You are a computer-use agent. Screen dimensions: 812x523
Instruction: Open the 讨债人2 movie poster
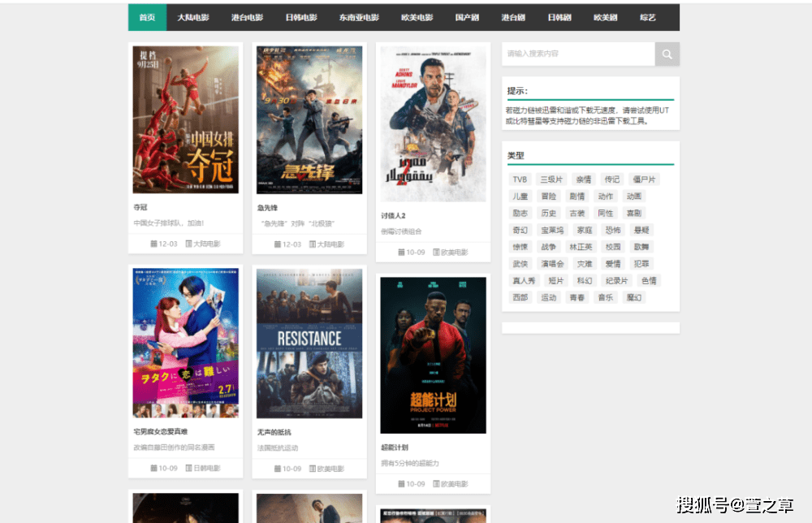click(x=433, y=123)
